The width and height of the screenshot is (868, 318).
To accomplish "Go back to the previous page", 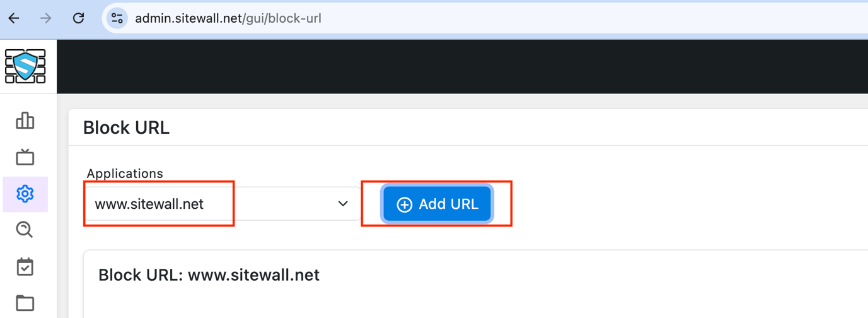I will click(x=14, y=18).
